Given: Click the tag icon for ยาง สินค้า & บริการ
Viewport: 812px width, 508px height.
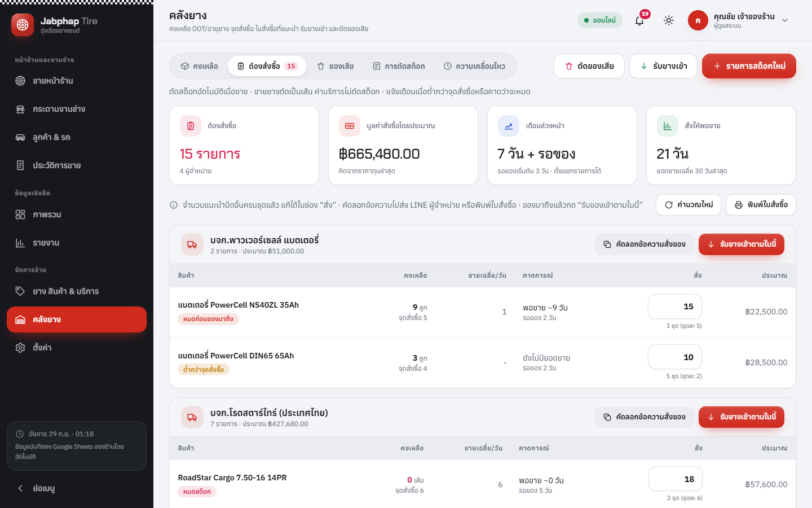Looking at the screenshot, I should (x=20, y=291).
